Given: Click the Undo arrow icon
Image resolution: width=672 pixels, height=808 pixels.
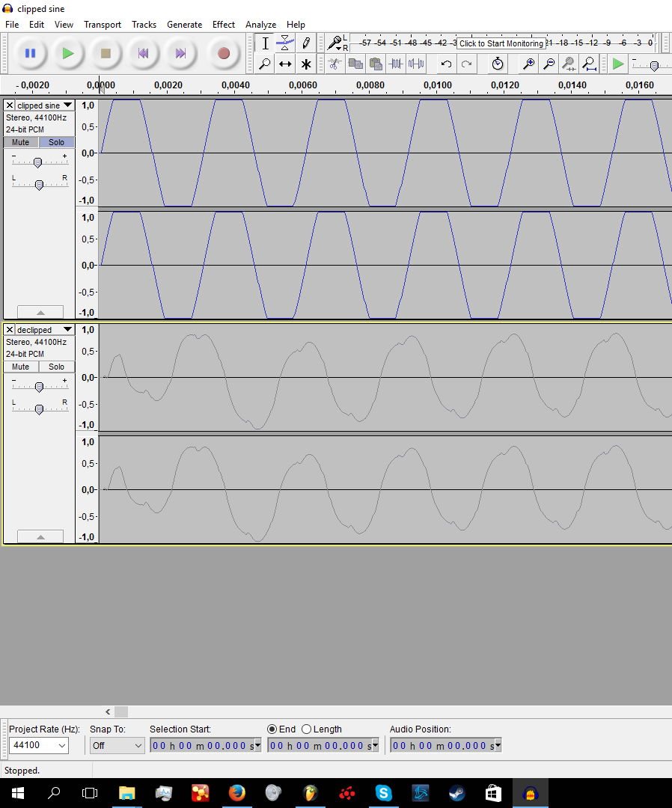Looking at the screenshot, I should click(446, 64).
